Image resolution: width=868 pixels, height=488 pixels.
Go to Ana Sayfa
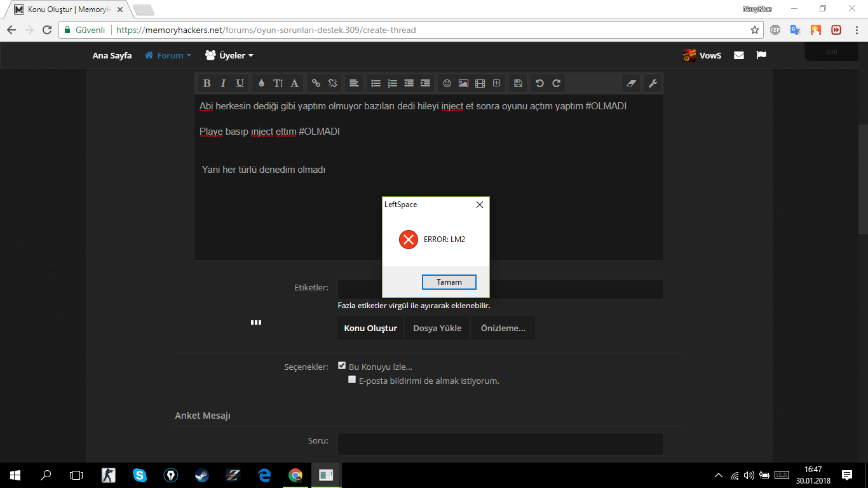(112, 55)
